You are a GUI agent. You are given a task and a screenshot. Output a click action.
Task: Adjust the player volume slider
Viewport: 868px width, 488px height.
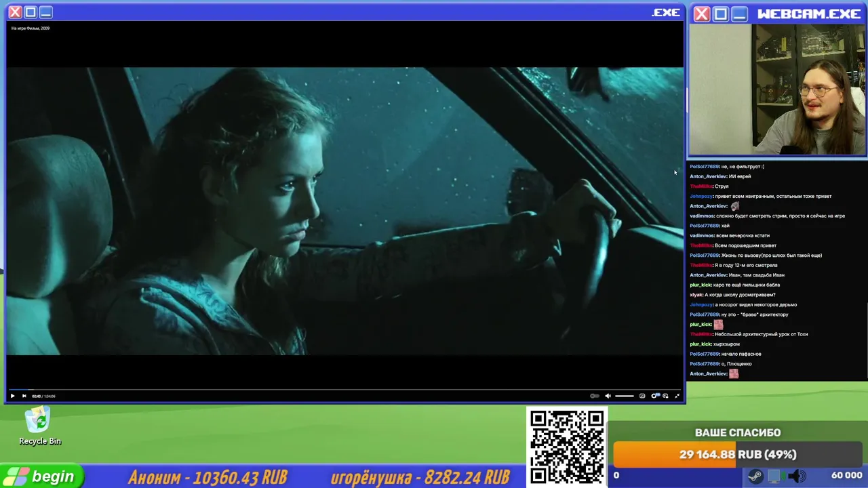[625, 396]
